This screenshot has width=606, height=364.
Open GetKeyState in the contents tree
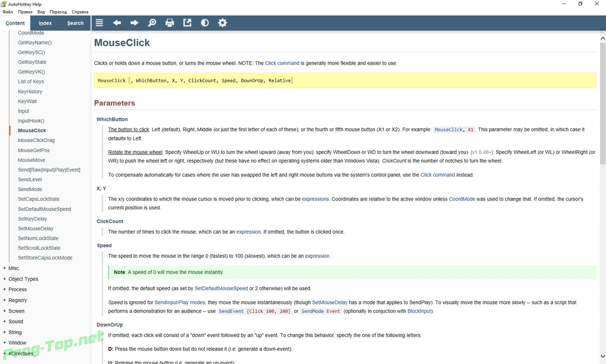pos(32,62)
